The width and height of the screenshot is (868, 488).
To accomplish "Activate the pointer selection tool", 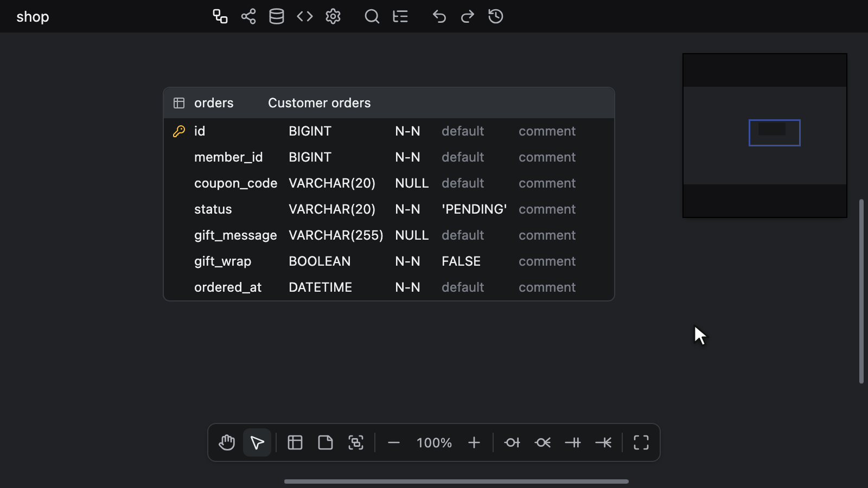I will [257, 442].
